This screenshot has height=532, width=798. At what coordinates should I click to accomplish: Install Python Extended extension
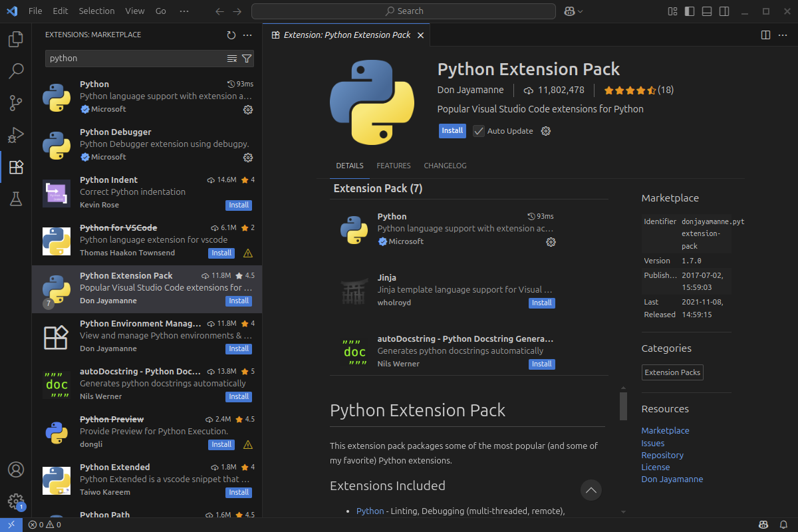pyautogui.click(x=239, y=492)
